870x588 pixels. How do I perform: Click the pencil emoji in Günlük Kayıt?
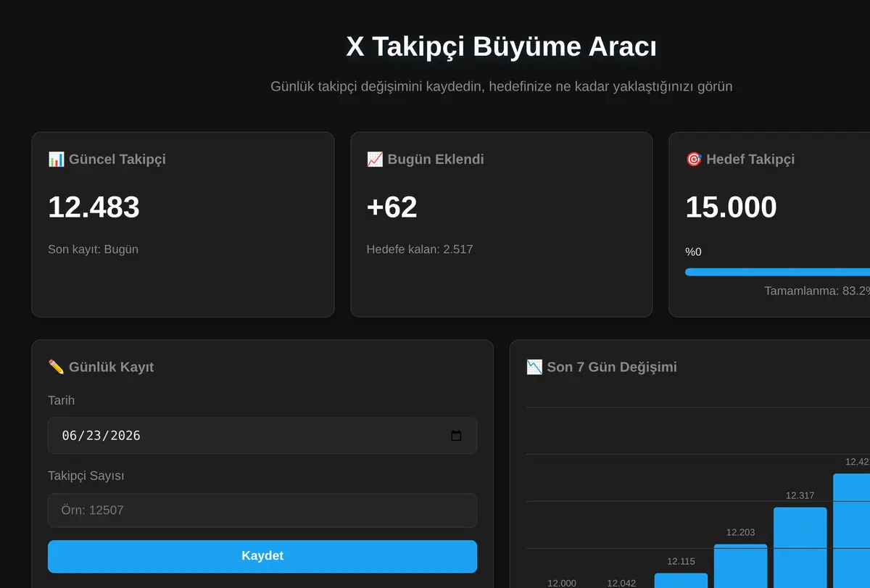tap(56, 367)
